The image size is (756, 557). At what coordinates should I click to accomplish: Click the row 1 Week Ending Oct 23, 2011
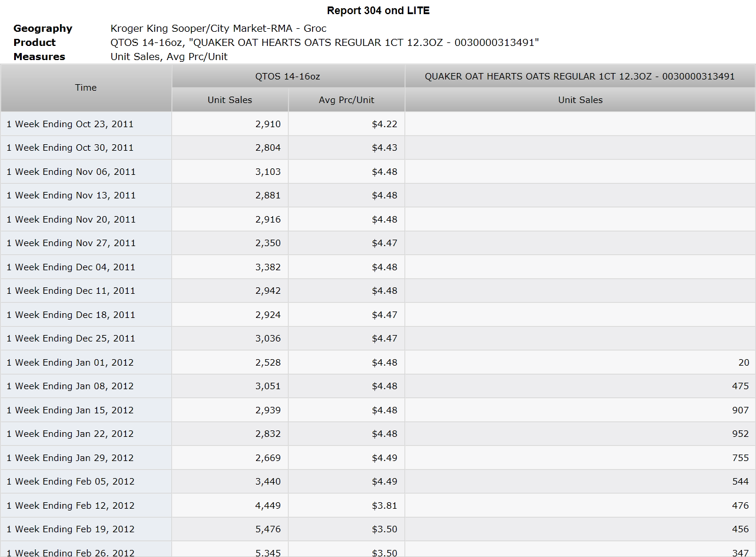[x=378, y=124]
